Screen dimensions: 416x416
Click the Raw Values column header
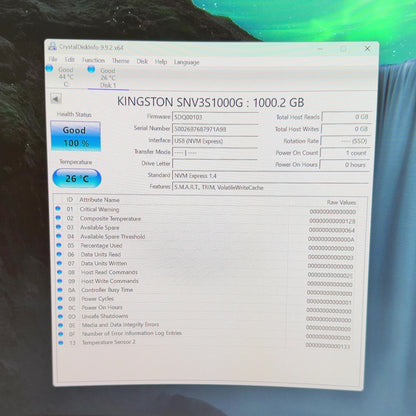point(341,202)
